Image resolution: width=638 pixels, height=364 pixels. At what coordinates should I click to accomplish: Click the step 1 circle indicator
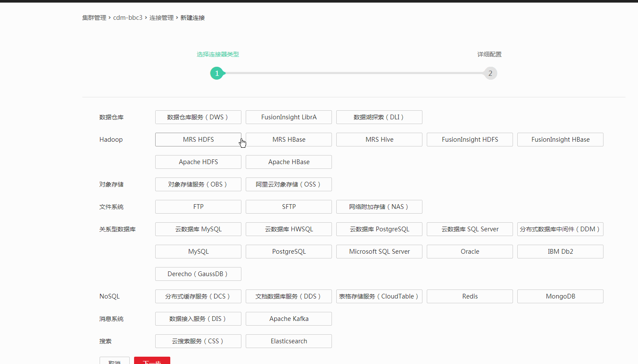(x=217, y=73)
